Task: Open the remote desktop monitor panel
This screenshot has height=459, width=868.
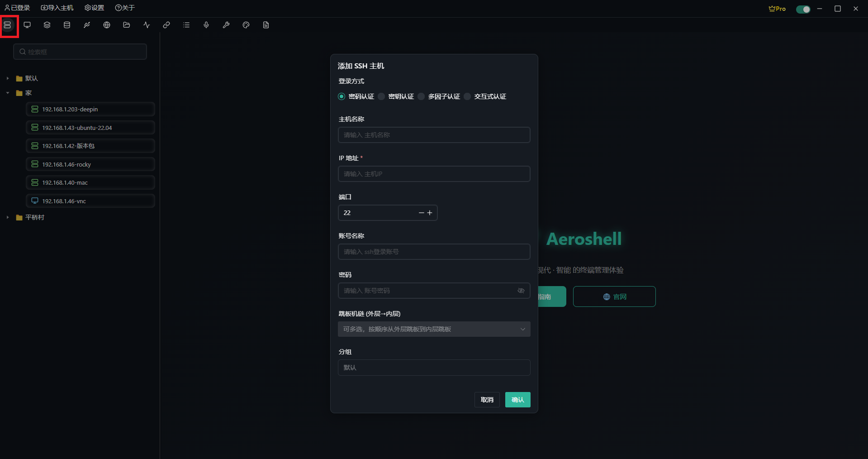Action: pos(27,25)
